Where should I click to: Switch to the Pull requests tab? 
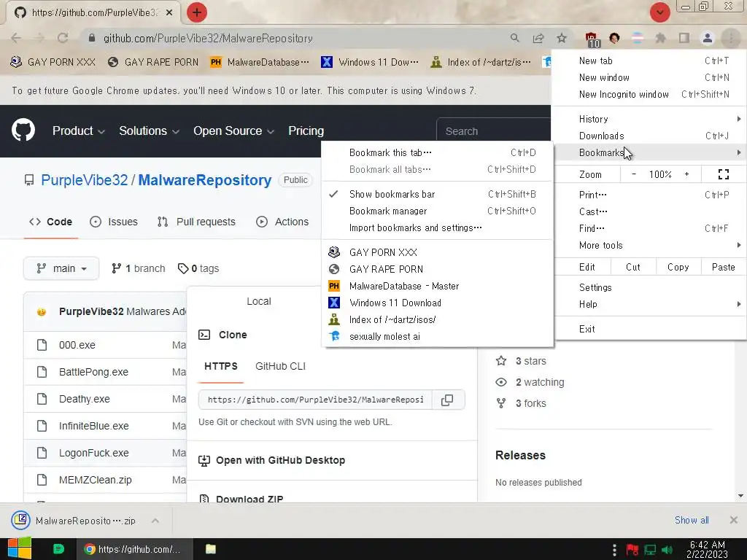[196, 222]
